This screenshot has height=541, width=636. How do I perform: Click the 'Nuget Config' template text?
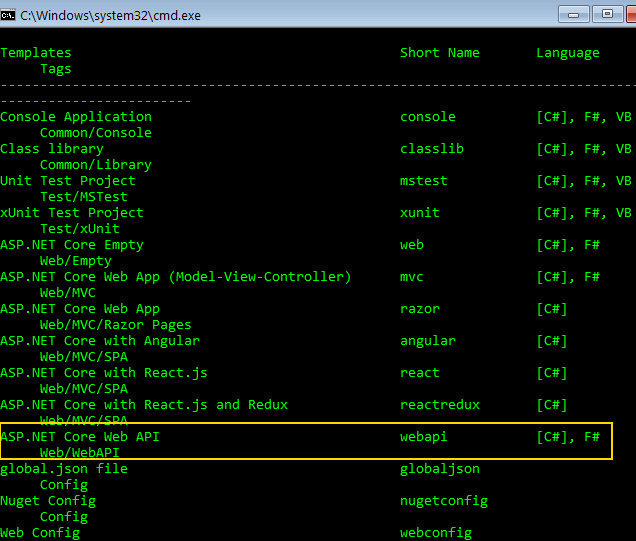48,501
